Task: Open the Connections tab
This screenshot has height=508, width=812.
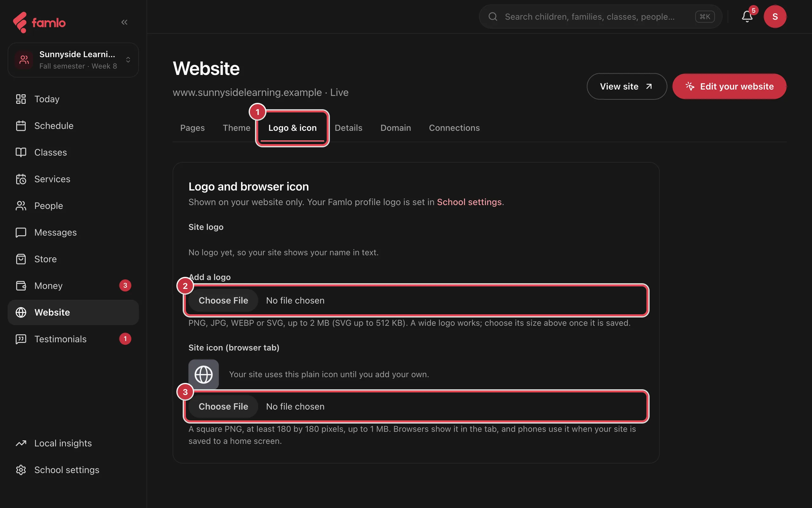Action: click(454, 128)
